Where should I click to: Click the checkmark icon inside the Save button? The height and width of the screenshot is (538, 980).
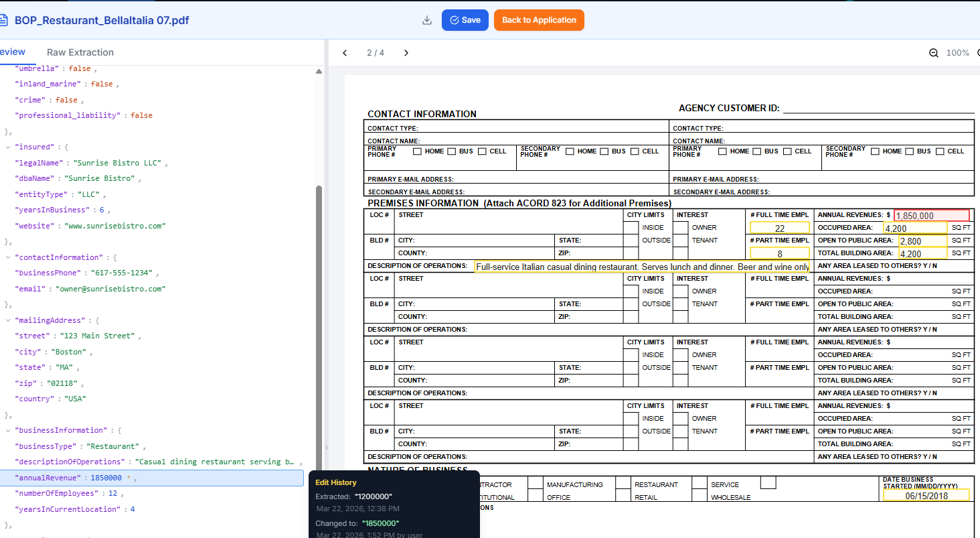pyautogui.click(x=454, y=20)
